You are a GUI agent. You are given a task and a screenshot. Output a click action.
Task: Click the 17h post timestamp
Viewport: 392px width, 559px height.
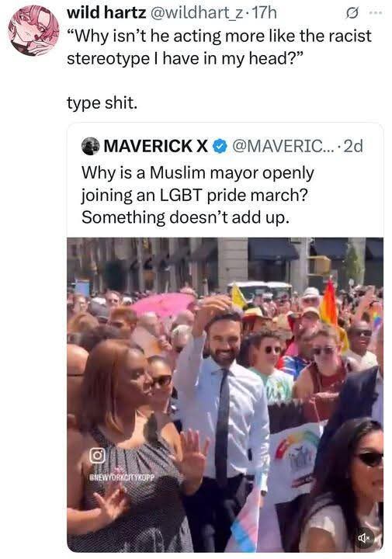point(264,13)
